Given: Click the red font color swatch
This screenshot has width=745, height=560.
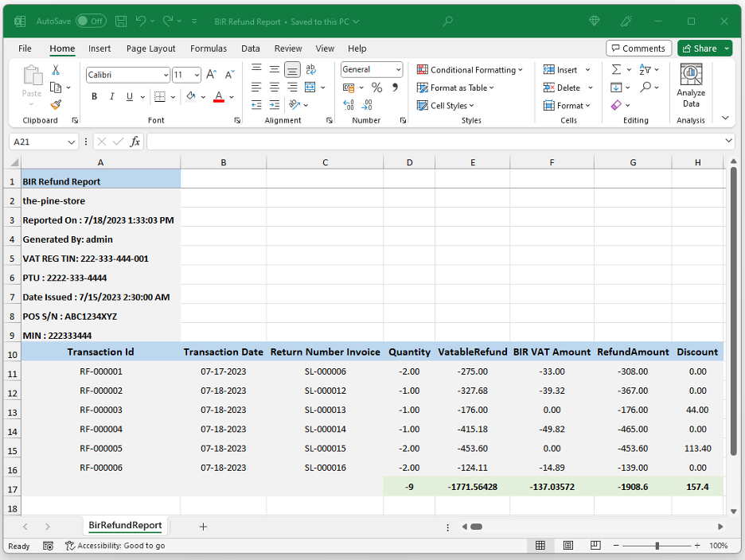Looking at the screenshot, I should (219, 97).
